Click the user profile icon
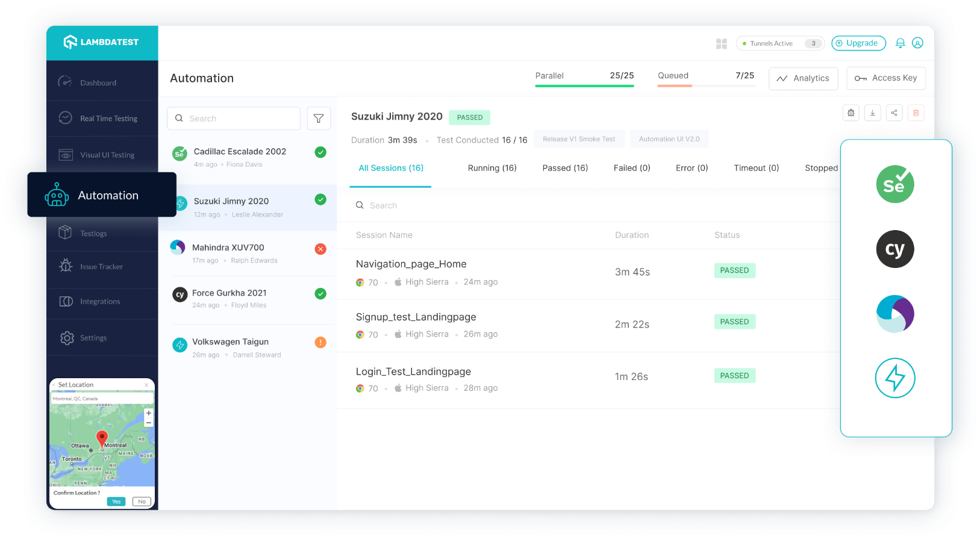980x539 pixels. pyautogui.click(x=917, y=43)
